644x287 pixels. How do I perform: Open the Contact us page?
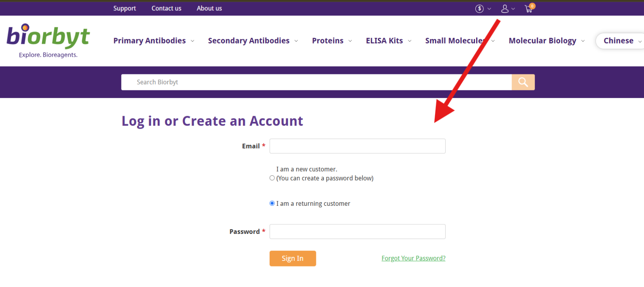click(x=166, y=8)
